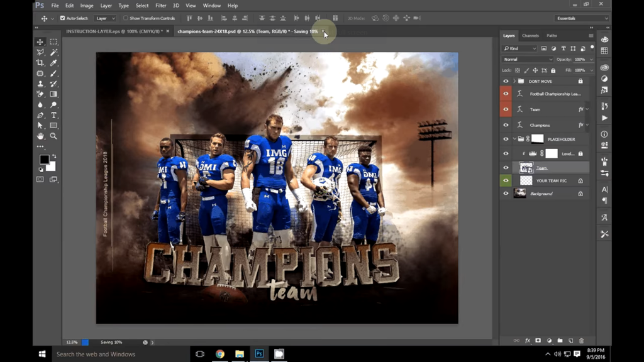Open the Swatches panel icon
This screenshot has width=644, height=362.
tap(604, 50)
